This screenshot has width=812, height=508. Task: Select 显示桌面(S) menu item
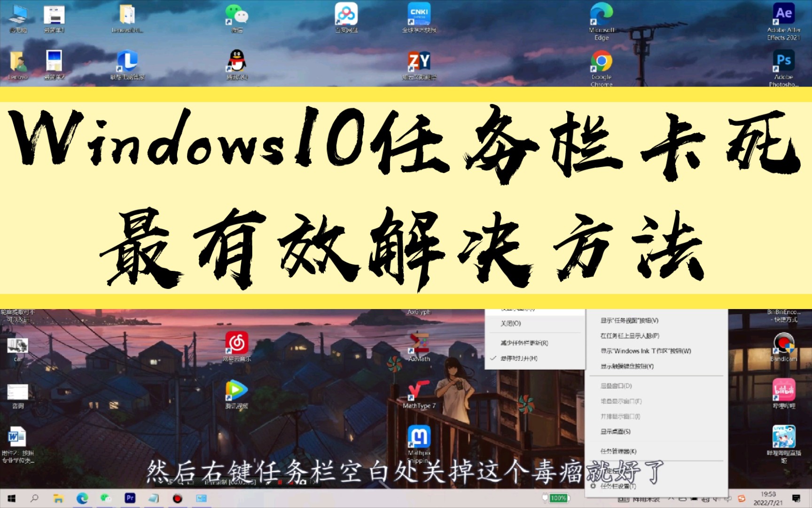point(656,431)
